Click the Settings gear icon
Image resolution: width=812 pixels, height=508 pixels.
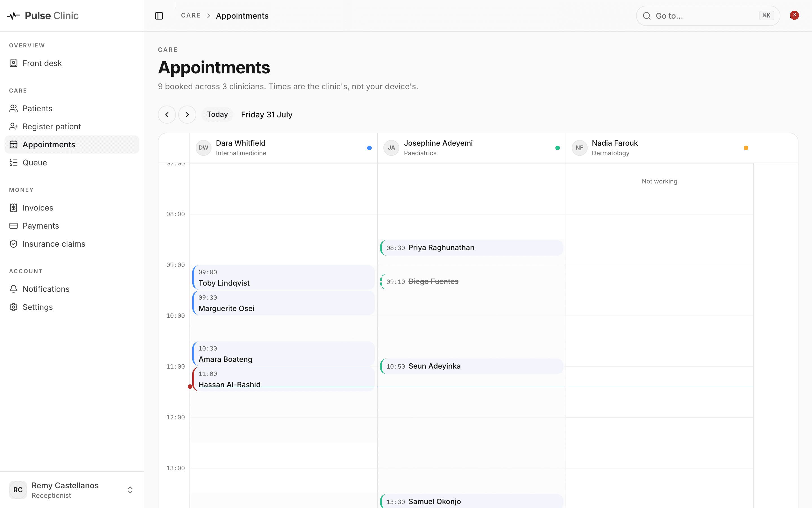click(x=14, y=307)
